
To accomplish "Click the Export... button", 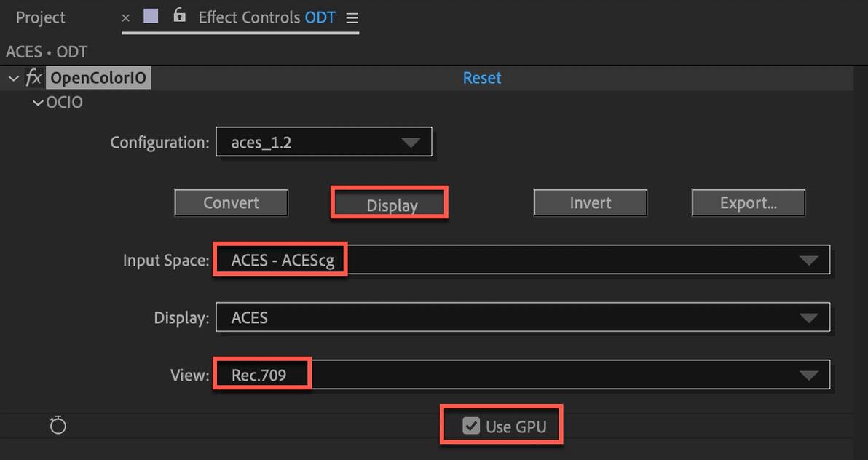I will [748, 203].
